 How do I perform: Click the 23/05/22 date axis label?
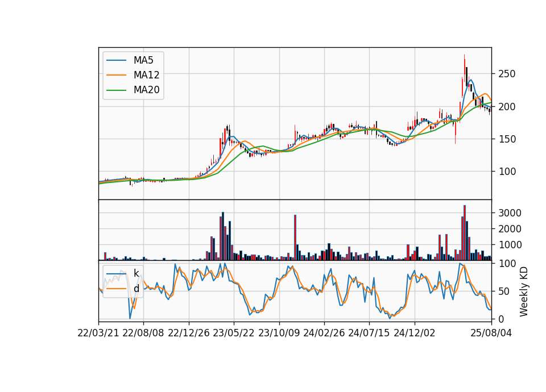(x=234, y=333)
